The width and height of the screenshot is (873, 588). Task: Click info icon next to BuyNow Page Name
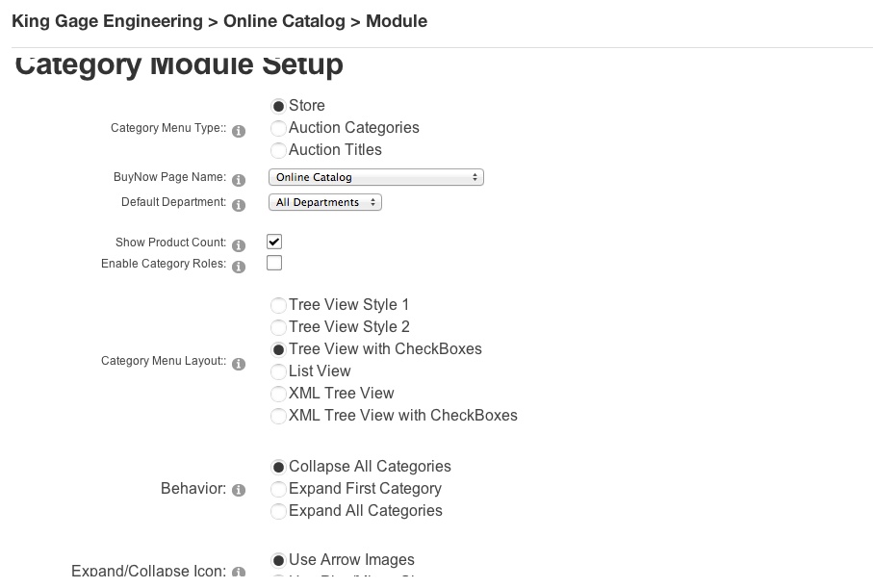[239, 180]
